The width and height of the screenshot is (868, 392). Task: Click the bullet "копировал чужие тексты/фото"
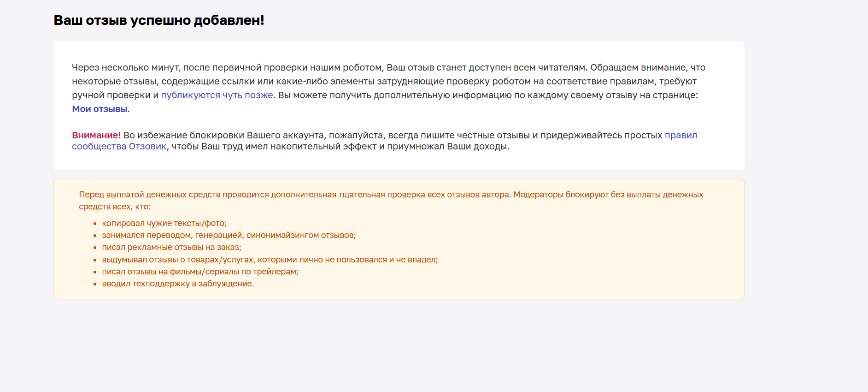click(164, 223)
